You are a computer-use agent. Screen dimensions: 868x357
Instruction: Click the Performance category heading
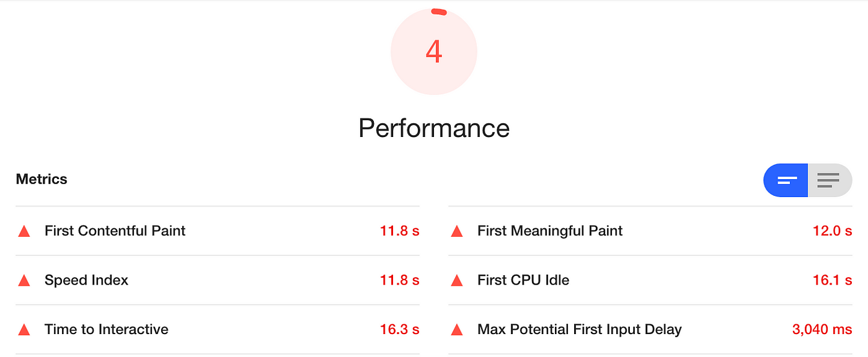[434, 128]
